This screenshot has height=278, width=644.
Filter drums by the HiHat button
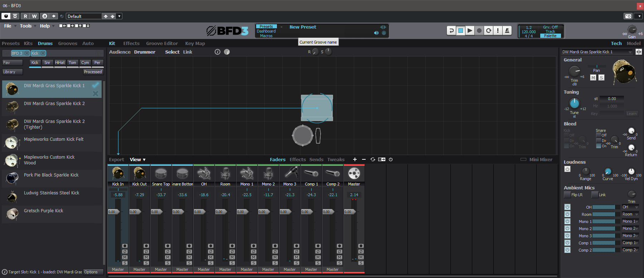[60, 63]
